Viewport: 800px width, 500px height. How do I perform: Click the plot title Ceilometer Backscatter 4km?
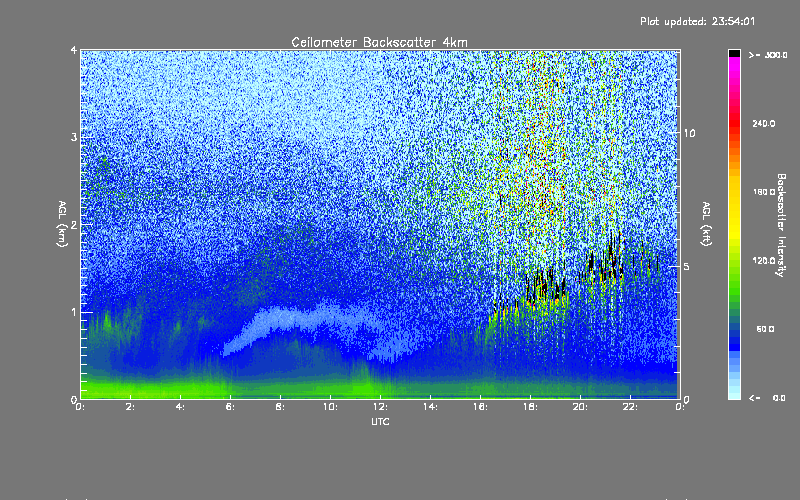[379, 42]
